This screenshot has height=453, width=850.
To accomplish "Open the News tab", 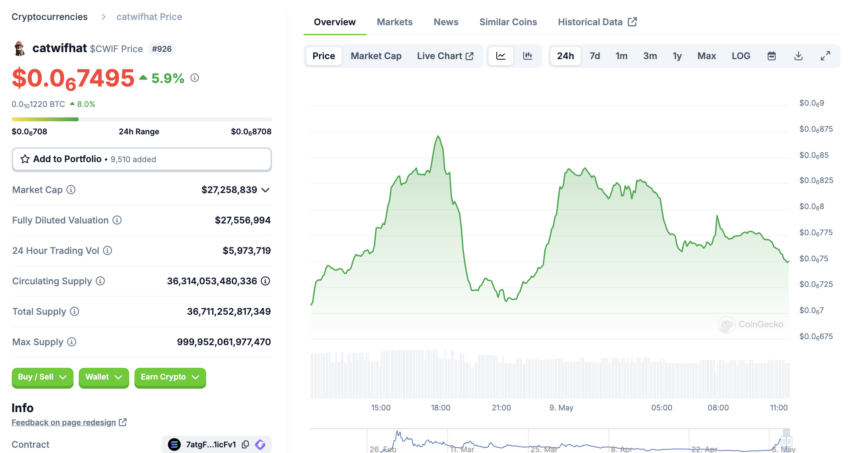I will point(446,22).
